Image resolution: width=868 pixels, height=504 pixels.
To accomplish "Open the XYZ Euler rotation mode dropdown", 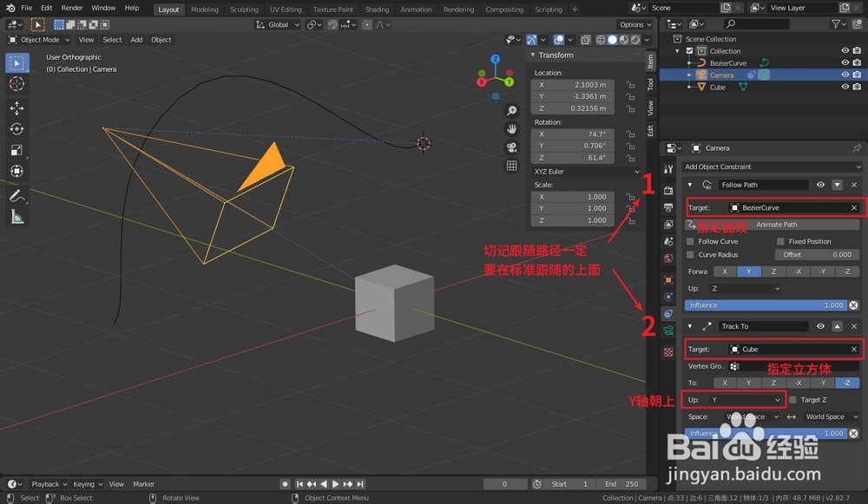I will tap(586, 172).
